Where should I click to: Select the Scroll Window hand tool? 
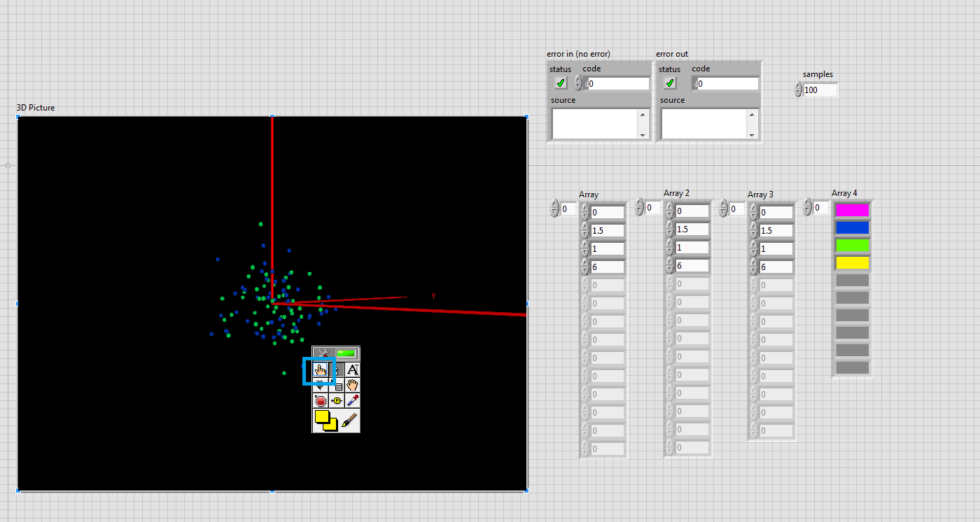click(x=353, y=385)
